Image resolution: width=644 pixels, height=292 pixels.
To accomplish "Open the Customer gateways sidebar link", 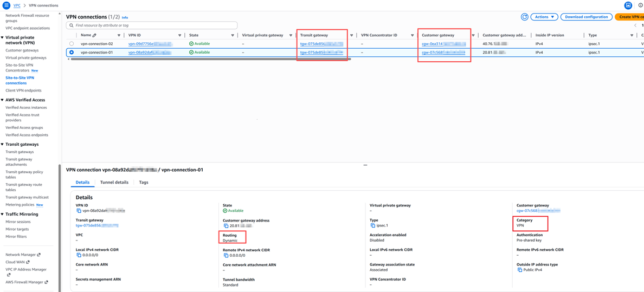I will [22, 50].
